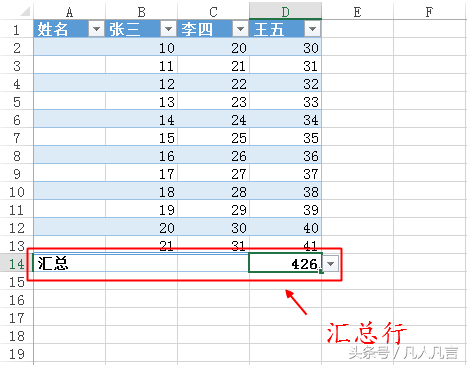
Task: Select cell B8 with value 16
Action: tap(141, 156)
